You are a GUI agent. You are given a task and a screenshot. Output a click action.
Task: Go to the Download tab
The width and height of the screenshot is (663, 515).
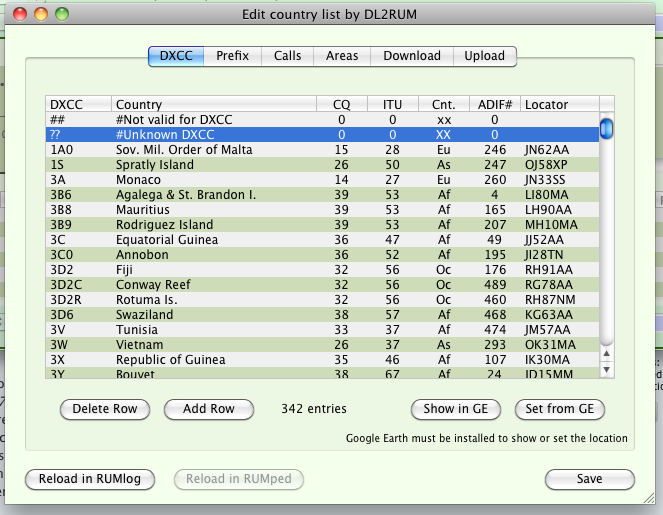point(412,56)
